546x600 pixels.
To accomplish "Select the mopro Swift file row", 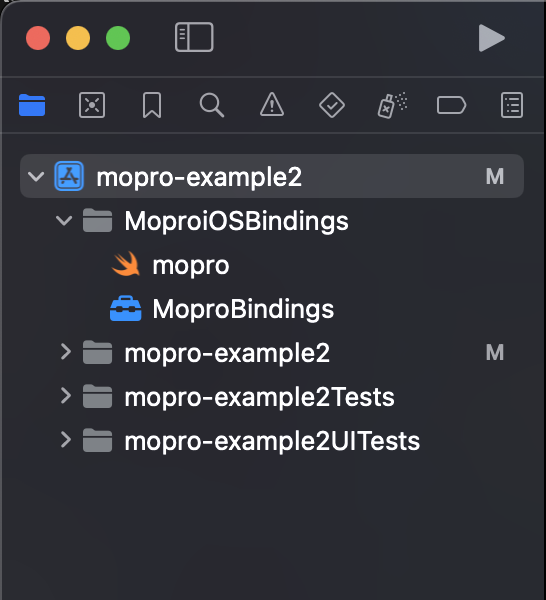I will pyautogui.click(x=272, y=264).
